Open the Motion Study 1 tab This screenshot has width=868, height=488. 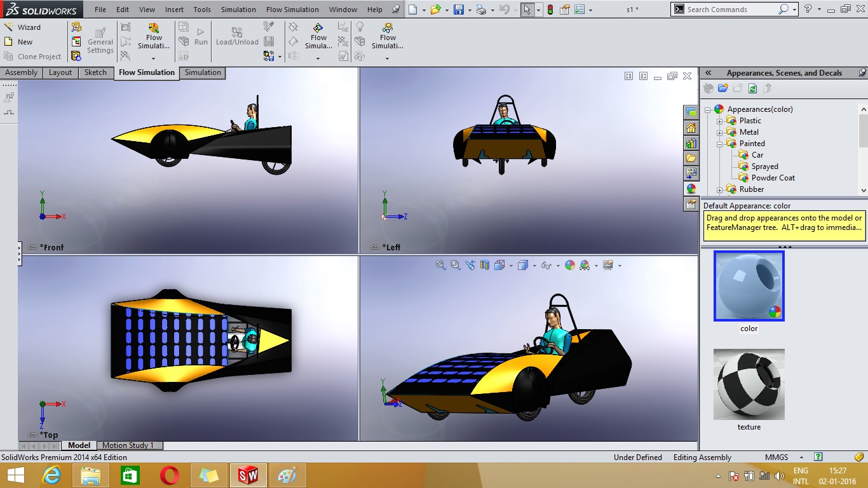tap(128, 445)
